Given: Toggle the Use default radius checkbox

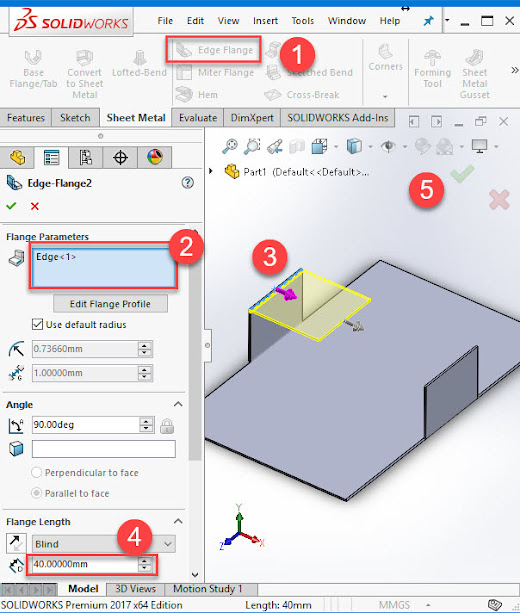Looking at the screenshot, I should (x=38, y=324).
